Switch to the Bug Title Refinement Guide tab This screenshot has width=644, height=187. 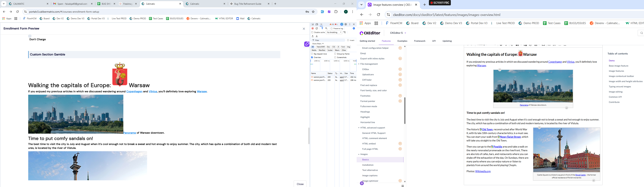coord(250,4)
